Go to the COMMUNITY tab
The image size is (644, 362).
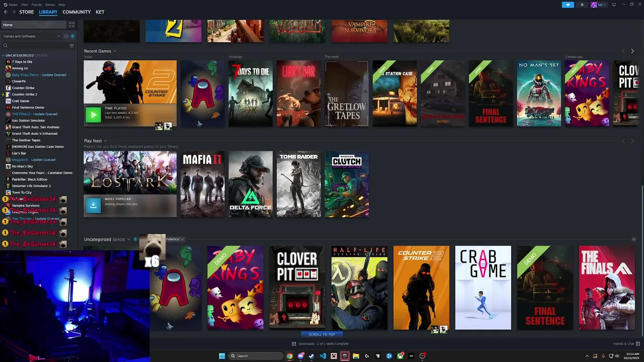tap(76, 12)
